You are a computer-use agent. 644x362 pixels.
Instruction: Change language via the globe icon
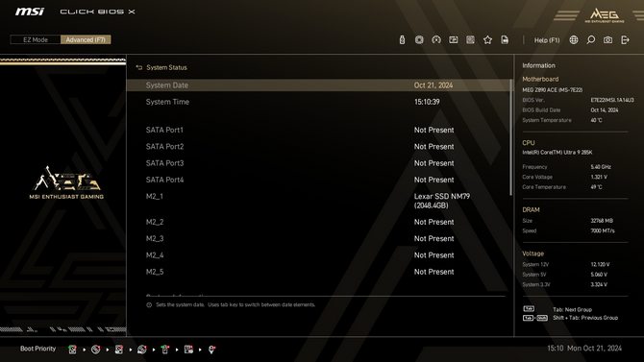click(x=574, y=39)
